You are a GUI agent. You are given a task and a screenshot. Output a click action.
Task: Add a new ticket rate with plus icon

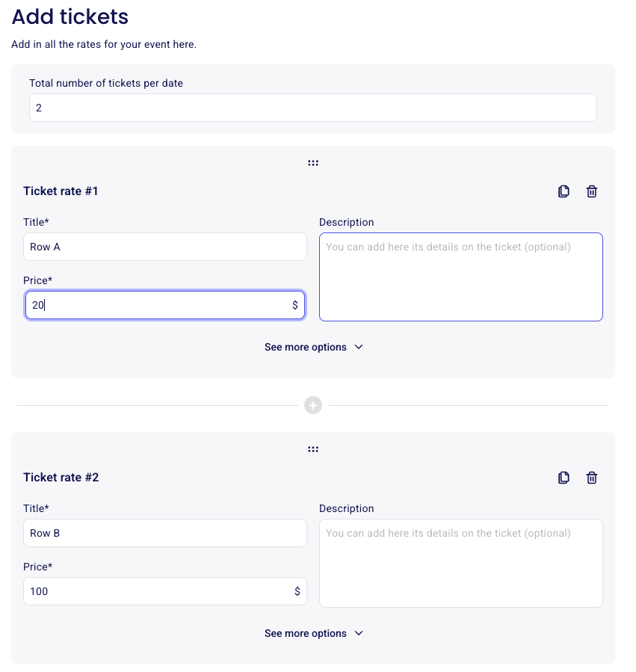(313, 405)
